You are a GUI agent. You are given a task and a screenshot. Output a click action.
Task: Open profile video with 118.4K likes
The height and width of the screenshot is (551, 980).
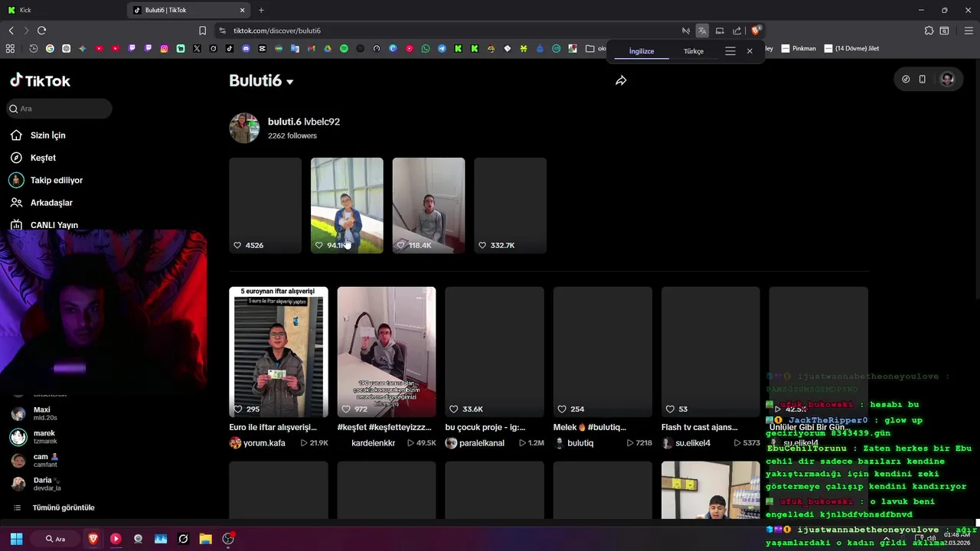click(x=428, y=205)
